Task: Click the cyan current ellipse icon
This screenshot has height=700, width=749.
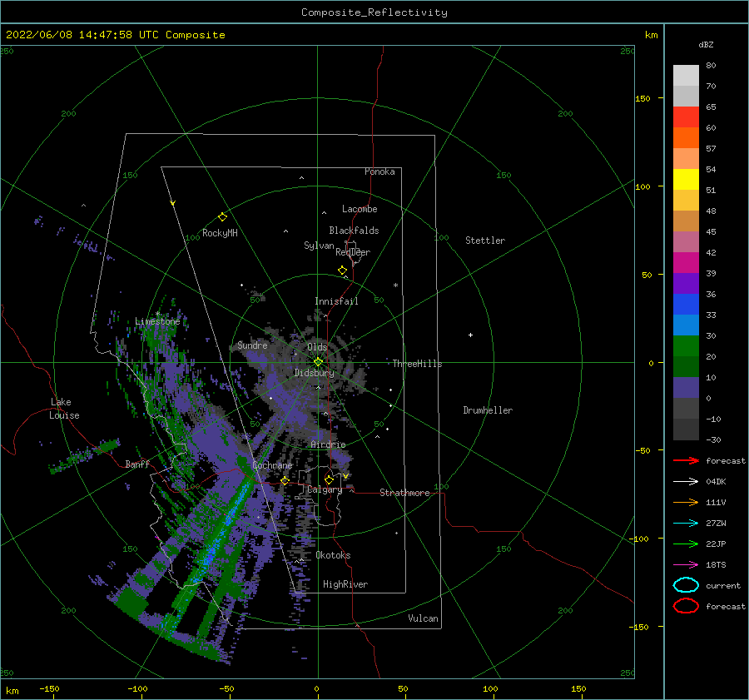Action: (x=686, y=585)
